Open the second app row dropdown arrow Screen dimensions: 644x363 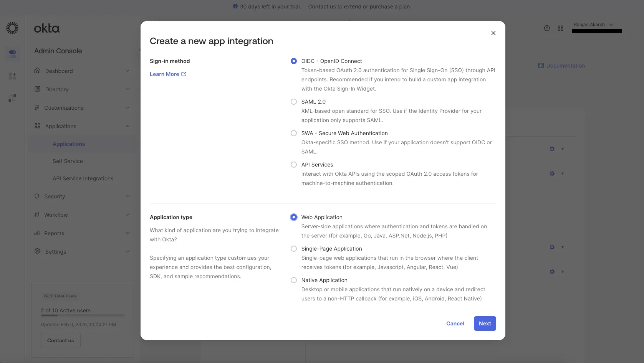[563, 173]
